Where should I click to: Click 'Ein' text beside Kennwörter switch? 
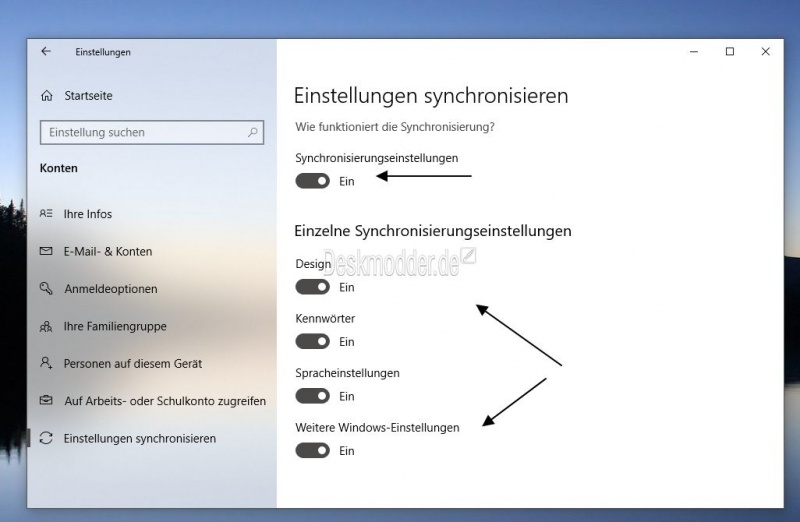point(346,342)
